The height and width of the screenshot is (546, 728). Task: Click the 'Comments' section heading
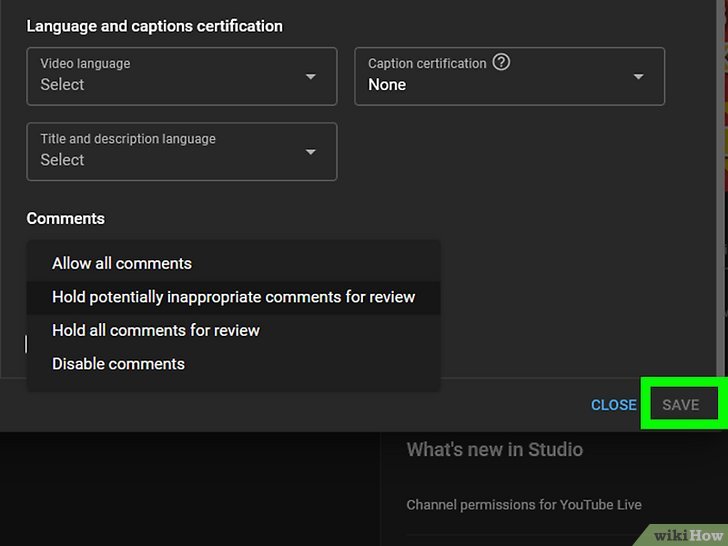(65, 218)
